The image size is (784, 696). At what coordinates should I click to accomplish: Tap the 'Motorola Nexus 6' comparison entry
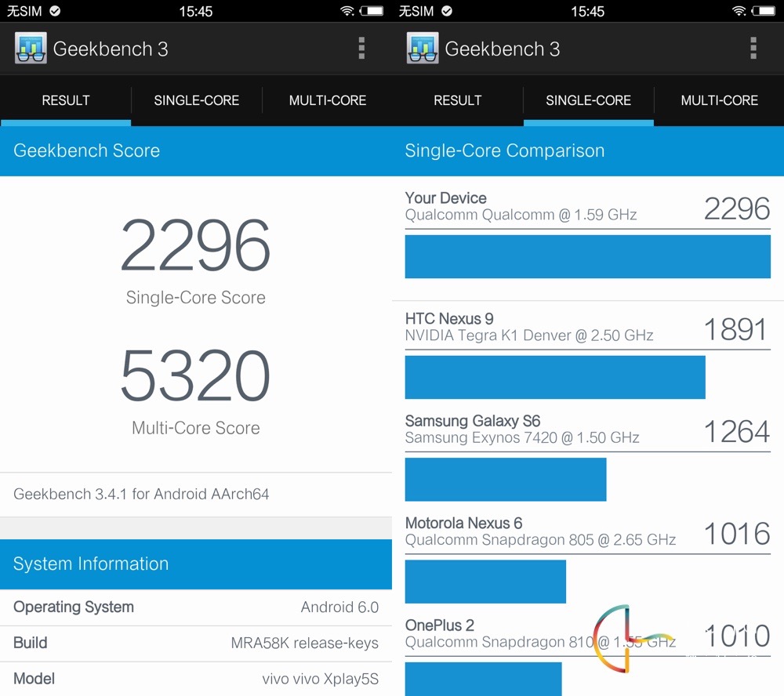463,523
